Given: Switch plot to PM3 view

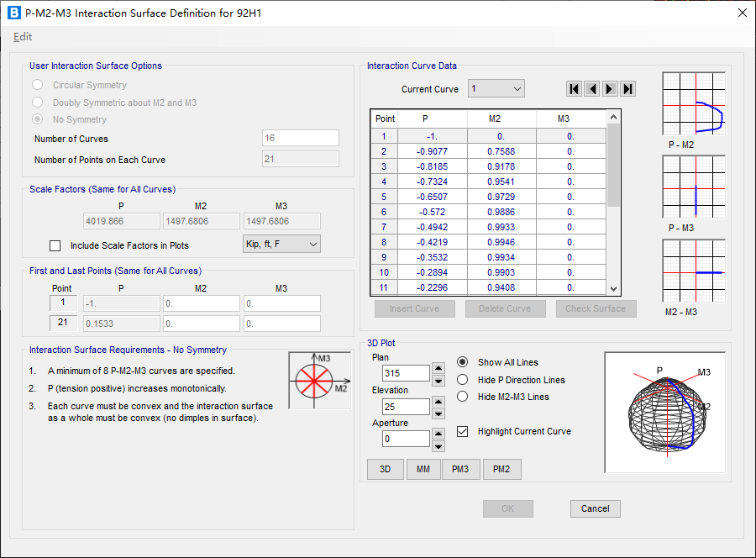Looking at the screenshot, I should tap(460, 469).
